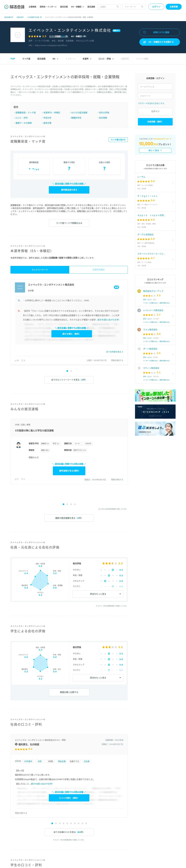Expand 評点をもっと見る in the employee rating section
Viewport: 186px width, 868px height.
[x=98, y=594]
